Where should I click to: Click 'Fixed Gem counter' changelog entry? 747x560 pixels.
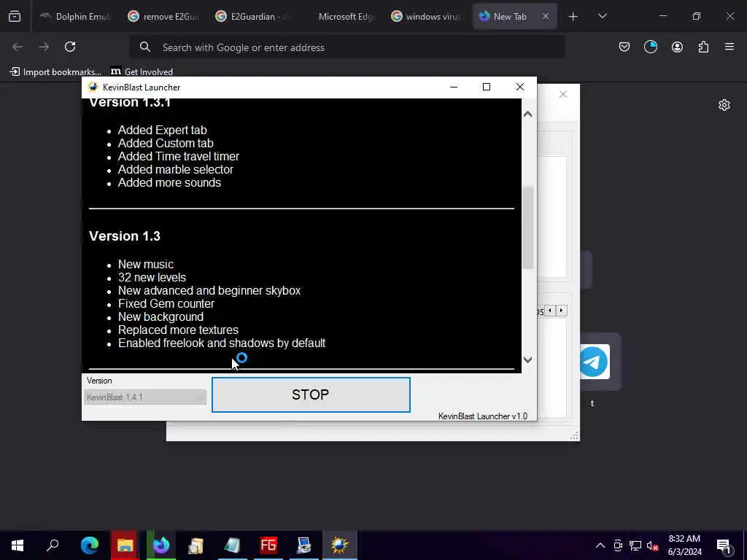166,303
